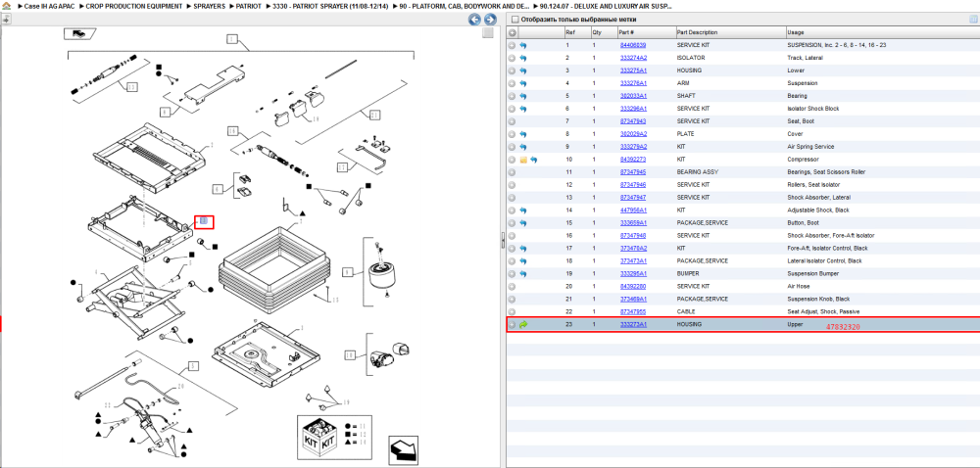Add row 7 SERVICE KIT Seat Boot
The height and width of the screenshot is (468, 980).
[x=512, y=121]
